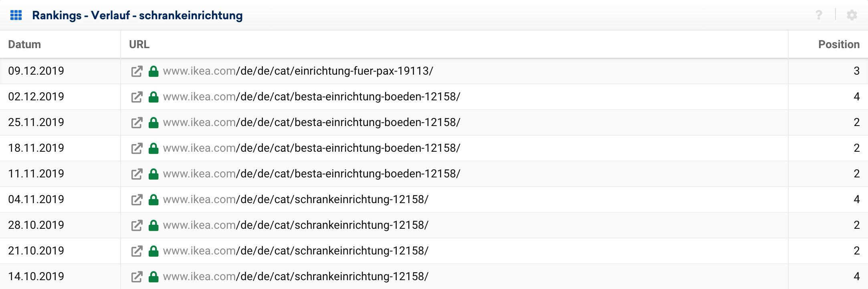The height and width of the screenshot is (289, 868).
Task: Click external link icon in 11.11.2019 row
Action: click(137, 174)
